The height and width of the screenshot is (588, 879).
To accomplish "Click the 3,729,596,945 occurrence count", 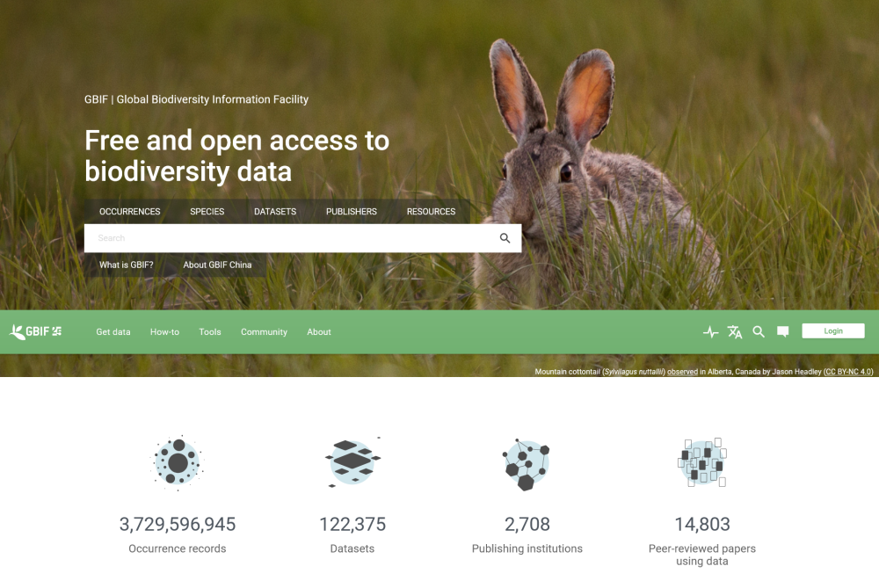I will (x=178, y=524).
